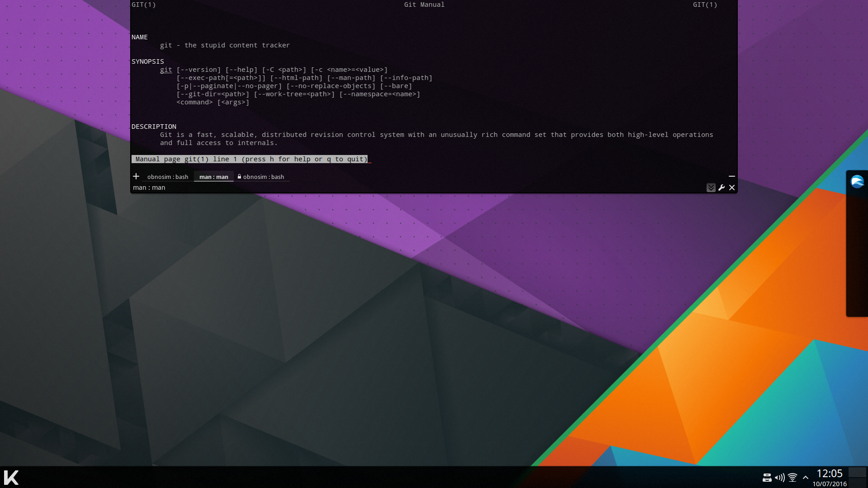This screenshot has height=488, width=868.
Task: Click the '[--exec-path[=<path>]]' option text
Action: click(221, 78)
